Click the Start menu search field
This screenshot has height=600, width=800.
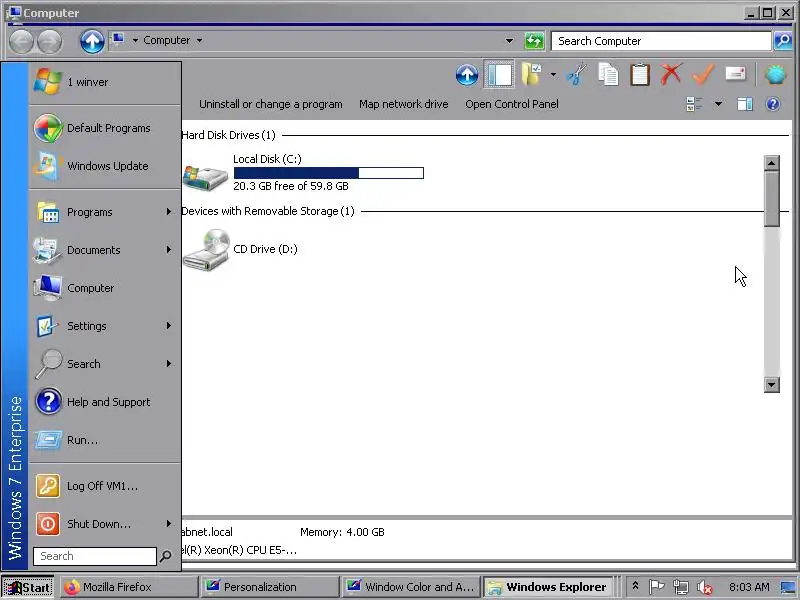pyautogui.click(x=95, y=556)
